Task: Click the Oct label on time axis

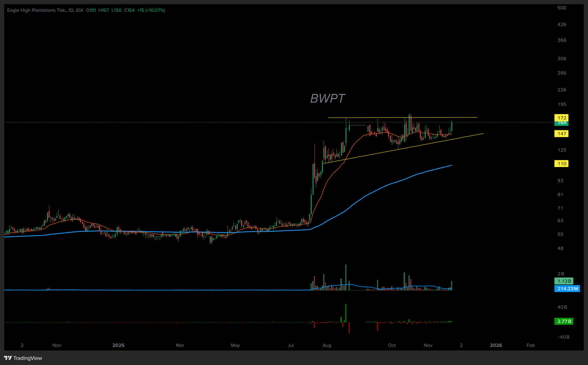Action: pyautogui.click(x=391, y=345)
